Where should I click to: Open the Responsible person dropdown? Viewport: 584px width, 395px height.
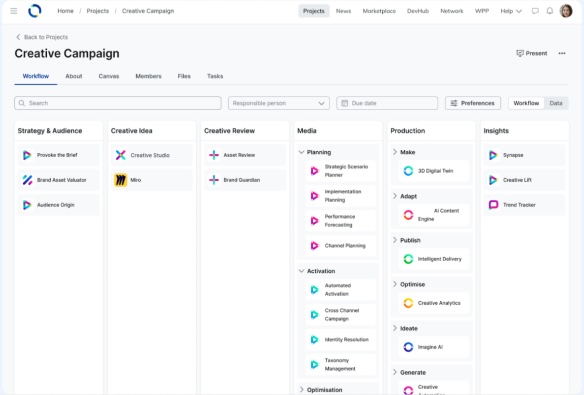pyautogui.click(x=279, y=103)
